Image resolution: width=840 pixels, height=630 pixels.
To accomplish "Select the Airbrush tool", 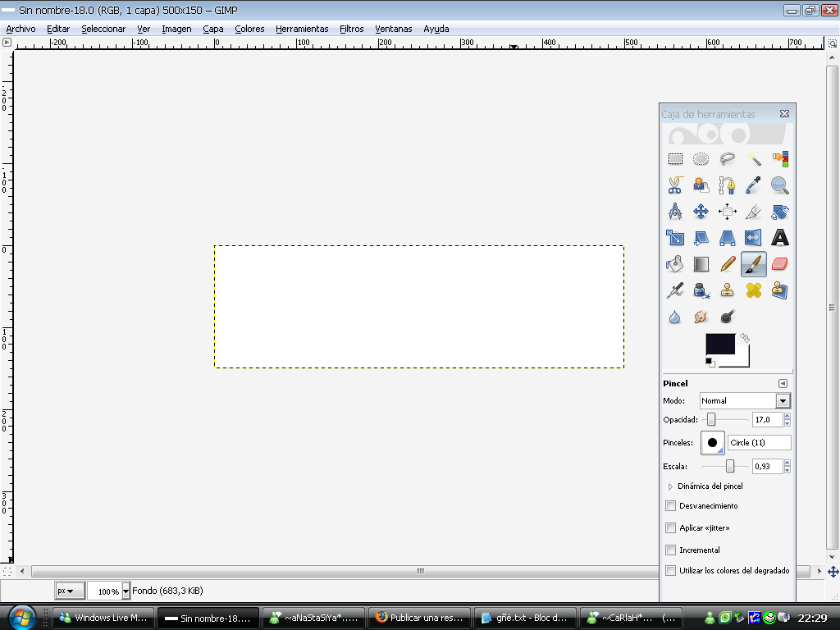I will point(675,291).
